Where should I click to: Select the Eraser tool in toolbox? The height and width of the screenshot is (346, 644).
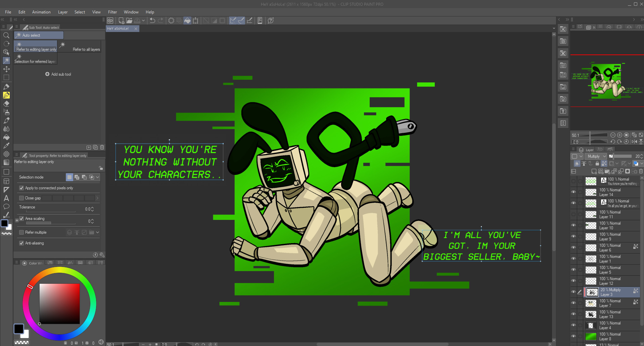coord(6,104)
